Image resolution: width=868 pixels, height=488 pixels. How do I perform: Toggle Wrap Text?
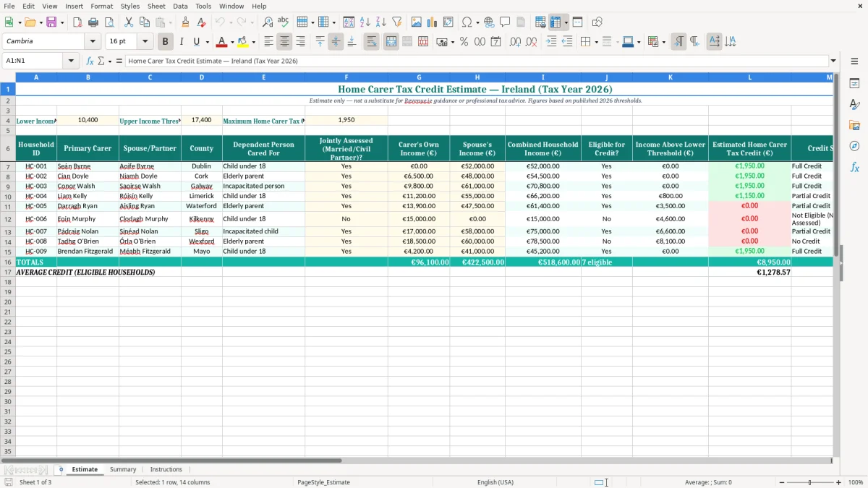pyautogui.click(x=371, y=42)
